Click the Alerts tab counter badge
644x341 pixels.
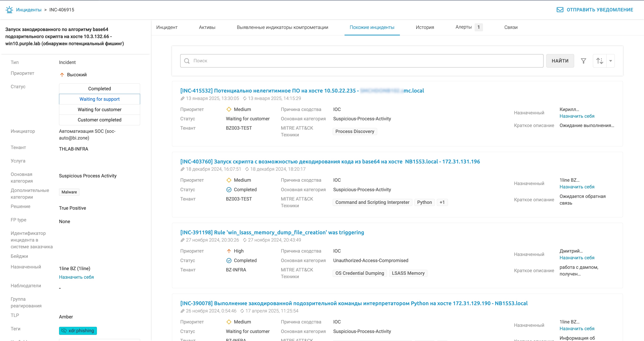pyautogui.click(x=479, y=27)
